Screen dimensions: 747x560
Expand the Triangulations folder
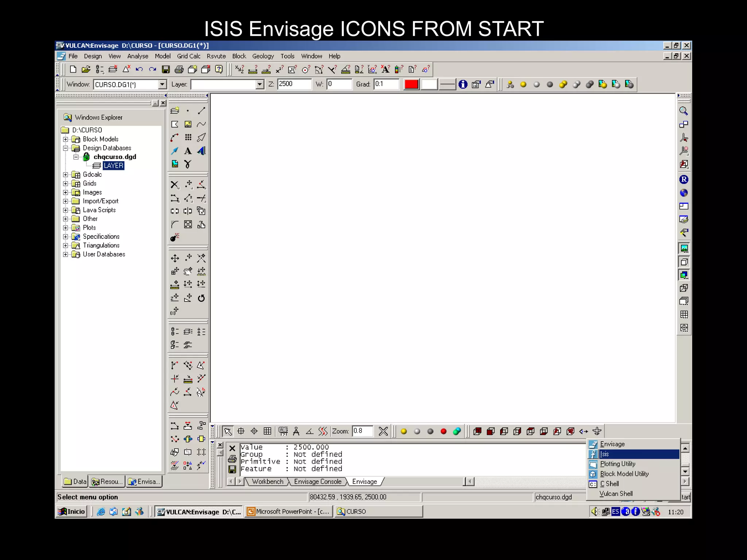[66, 245]
